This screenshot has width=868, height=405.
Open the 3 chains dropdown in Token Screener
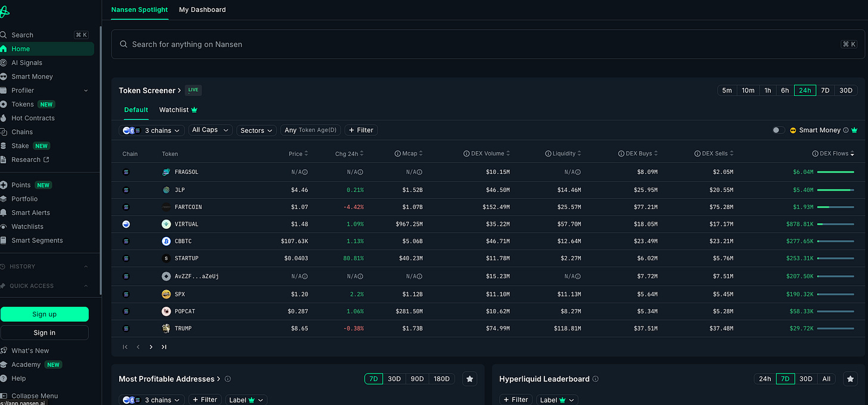pyautogui.click(x=151, y=130)
